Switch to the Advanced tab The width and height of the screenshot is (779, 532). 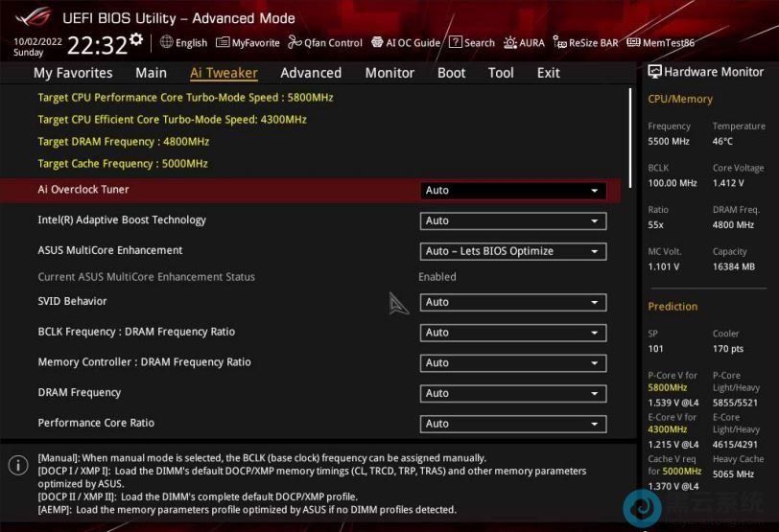(x=311, y=73)
